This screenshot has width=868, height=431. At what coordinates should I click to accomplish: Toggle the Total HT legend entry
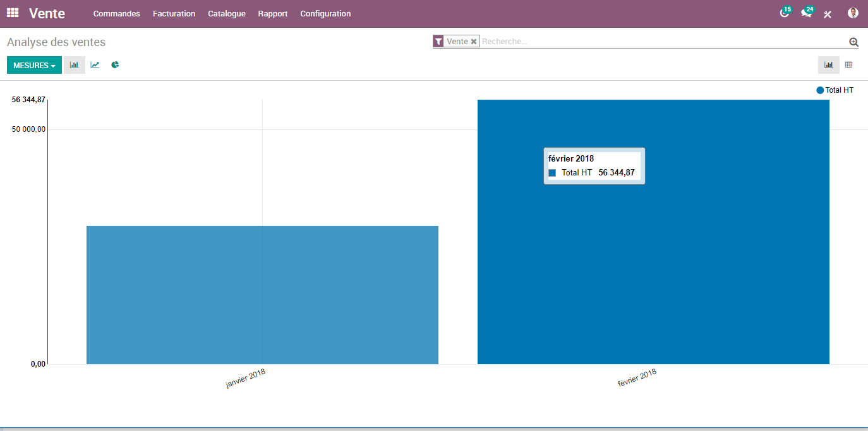835,90
